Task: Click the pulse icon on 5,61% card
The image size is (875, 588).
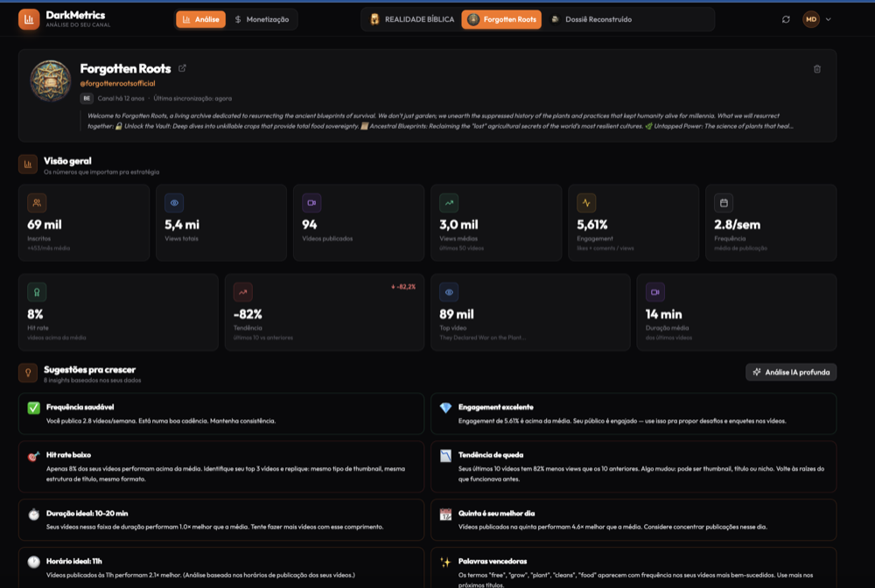Action: point(586,203)
